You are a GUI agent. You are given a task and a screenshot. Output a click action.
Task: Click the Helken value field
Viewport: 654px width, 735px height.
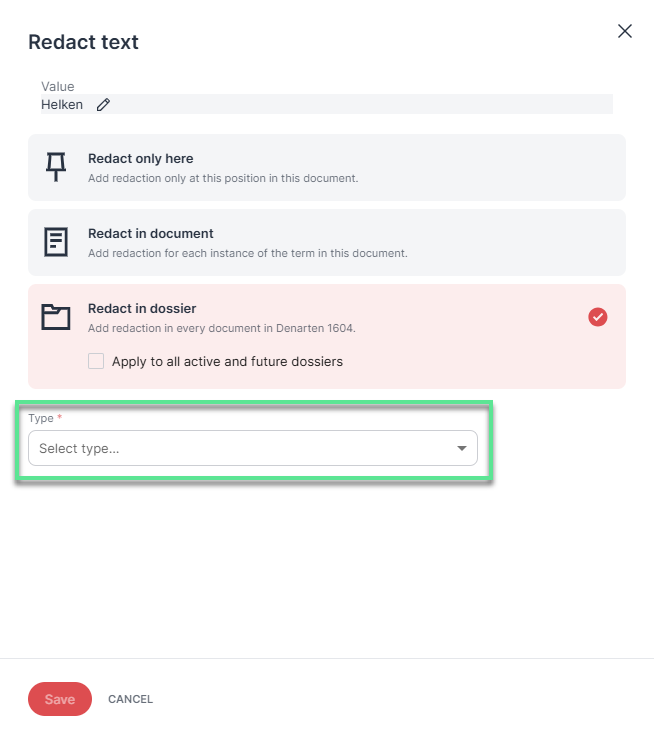pyautogui.click(x=327, y=104)
